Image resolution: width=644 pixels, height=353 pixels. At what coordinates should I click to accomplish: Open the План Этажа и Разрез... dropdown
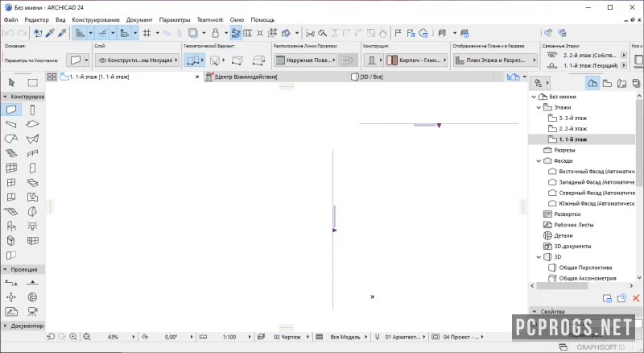coord(495,60)
